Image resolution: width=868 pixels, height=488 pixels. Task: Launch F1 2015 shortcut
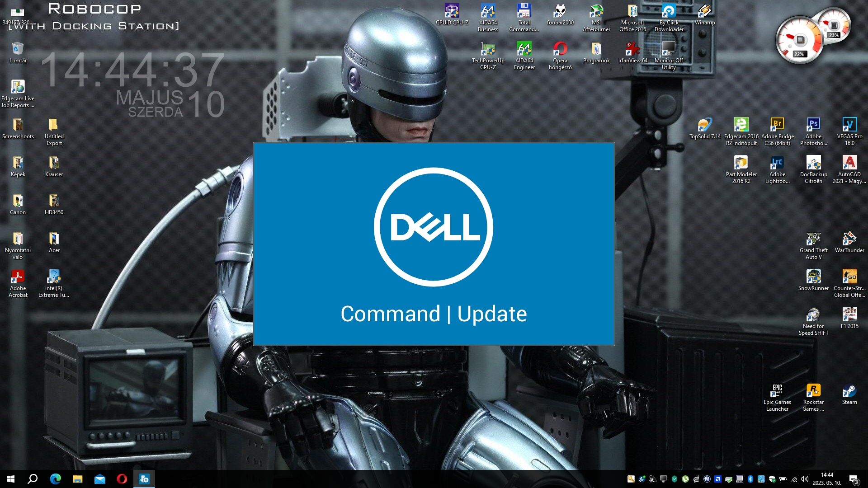click(x=849, y=318)
